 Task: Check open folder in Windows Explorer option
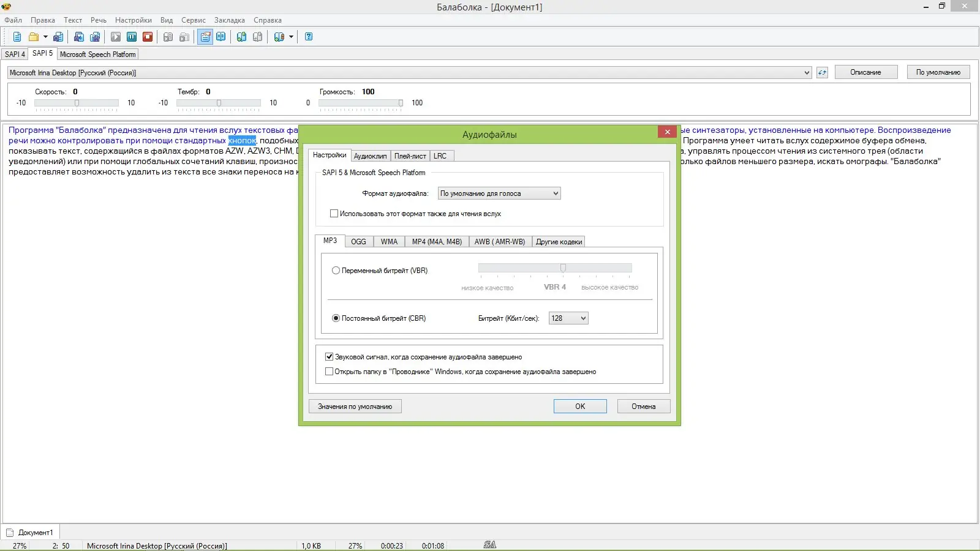[329, 372]
